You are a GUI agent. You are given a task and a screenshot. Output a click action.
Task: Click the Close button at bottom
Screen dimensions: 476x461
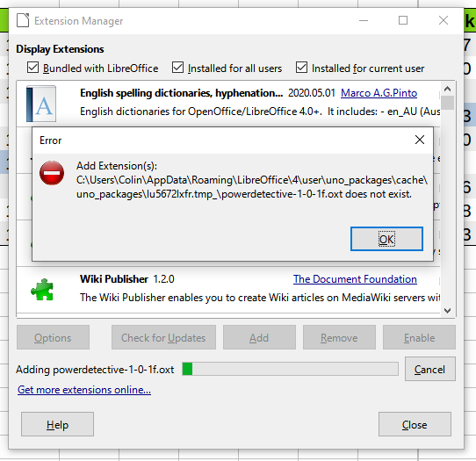415,424
